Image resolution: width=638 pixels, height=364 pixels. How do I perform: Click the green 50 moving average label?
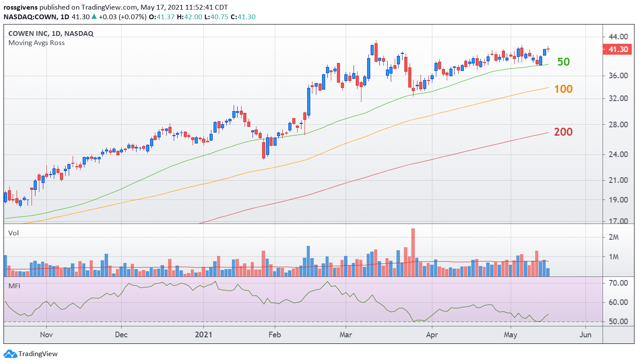tap(564, 62)
